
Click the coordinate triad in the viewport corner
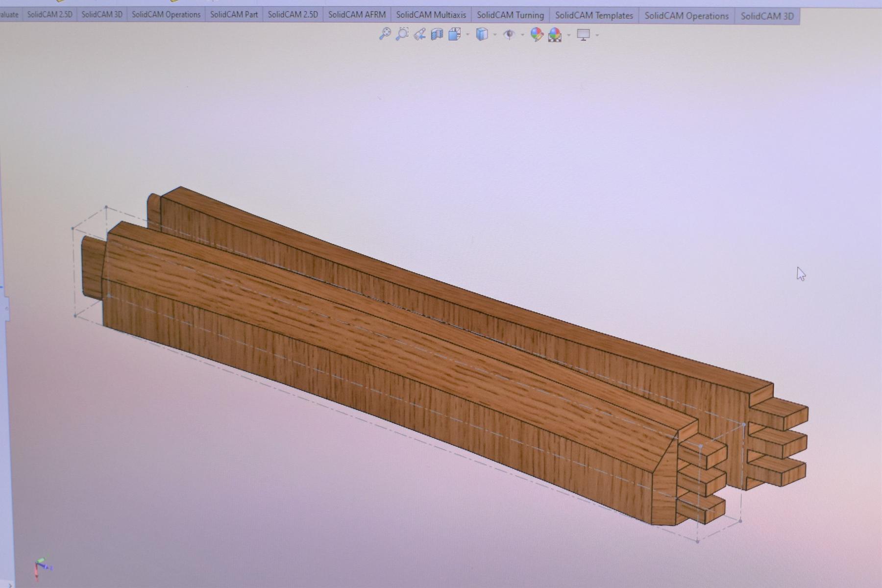point(42,568)
